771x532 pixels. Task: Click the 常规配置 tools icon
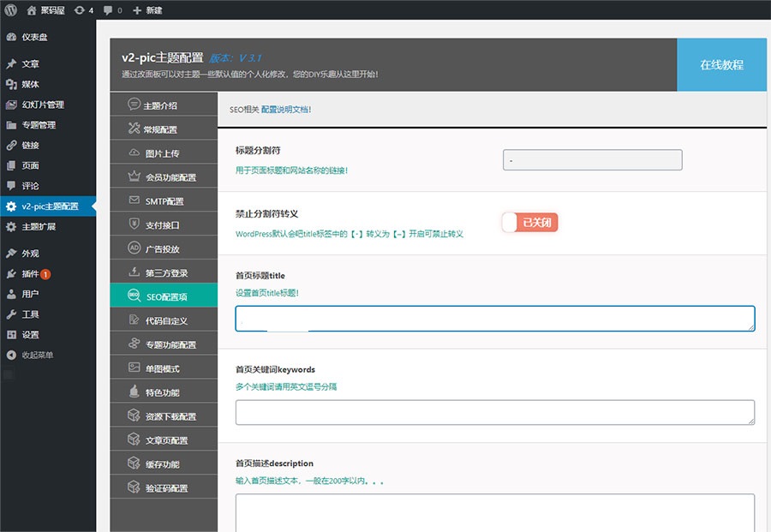tap(134, 129)
